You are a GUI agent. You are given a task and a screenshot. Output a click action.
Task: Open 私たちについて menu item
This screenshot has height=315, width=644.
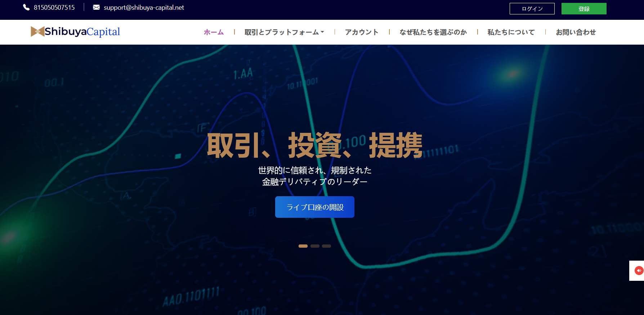[x=511, y=32]
